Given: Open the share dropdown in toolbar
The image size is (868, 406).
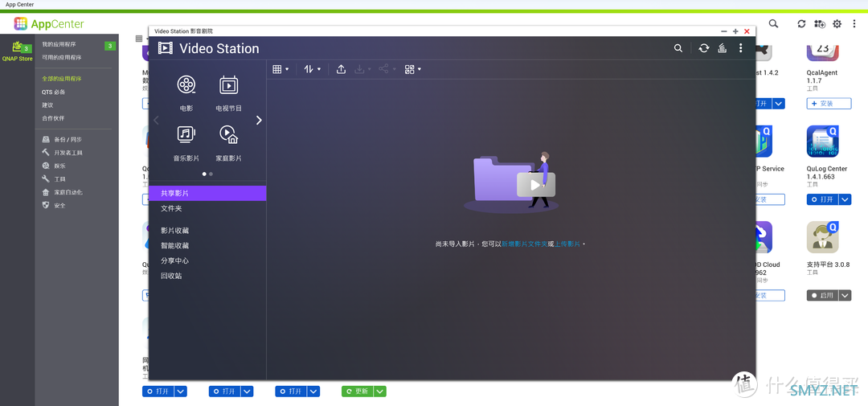Looking at the screenshot, I should point(387,69).
